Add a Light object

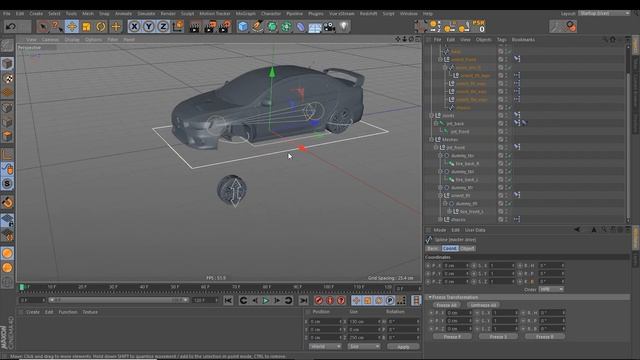tap(344, 27)
